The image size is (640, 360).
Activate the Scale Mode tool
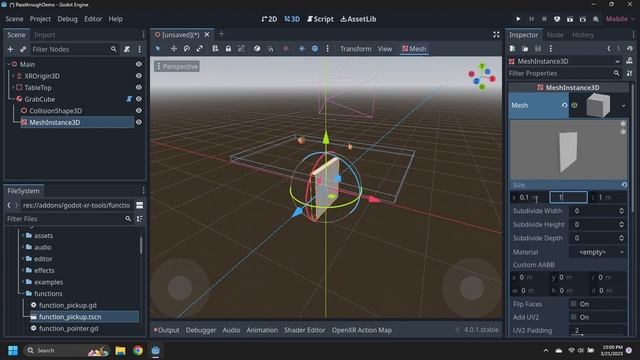point(200,49)
